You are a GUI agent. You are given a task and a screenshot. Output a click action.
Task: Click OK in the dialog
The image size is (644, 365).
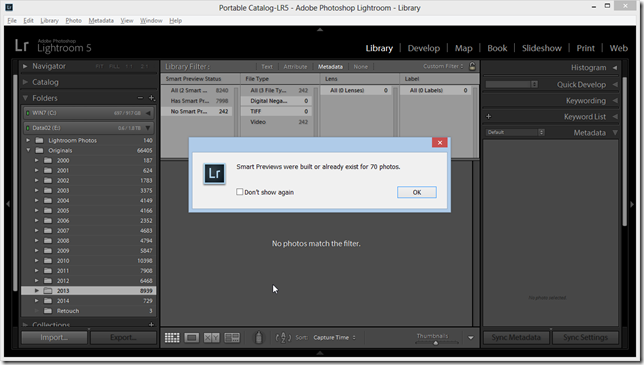[x=416, y=192]
